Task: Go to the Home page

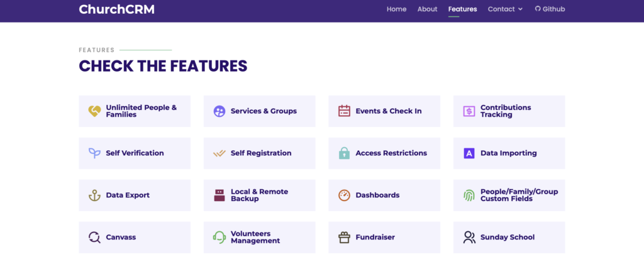Action: pos(396,9)
